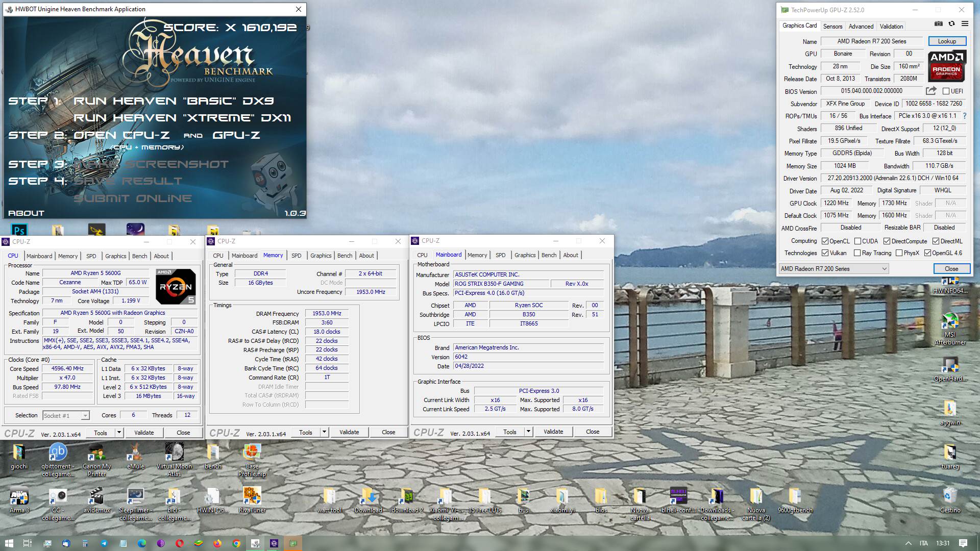Toggle the OpenGL 4.6 checkbox
The image size is (980, 551).
coord(927,253)
